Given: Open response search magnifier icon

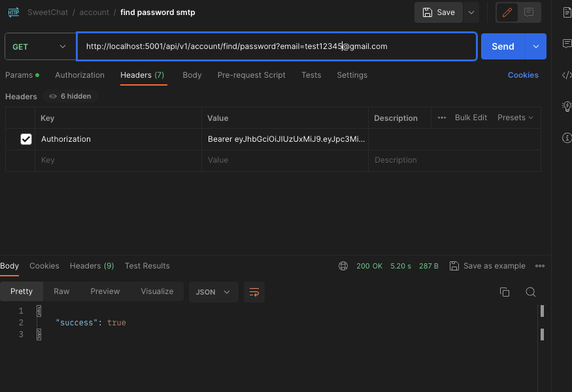Looking at the screenshot, I should pyautogui.click(x=531, y=292).
